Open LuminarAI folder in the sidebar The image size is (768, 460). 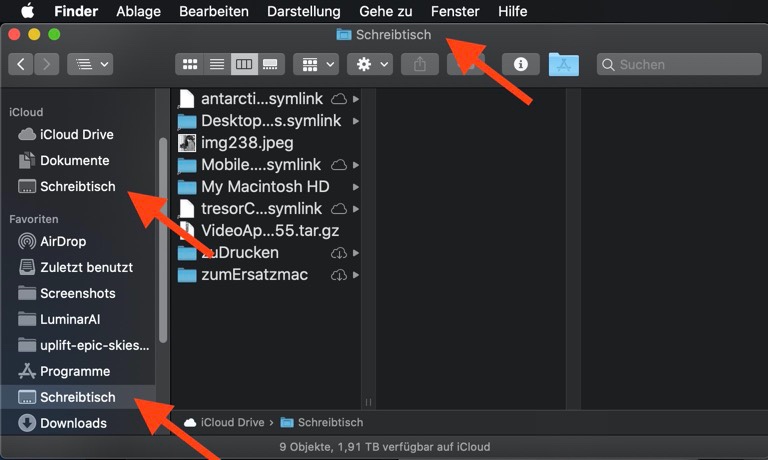click(x=78, y=319)
